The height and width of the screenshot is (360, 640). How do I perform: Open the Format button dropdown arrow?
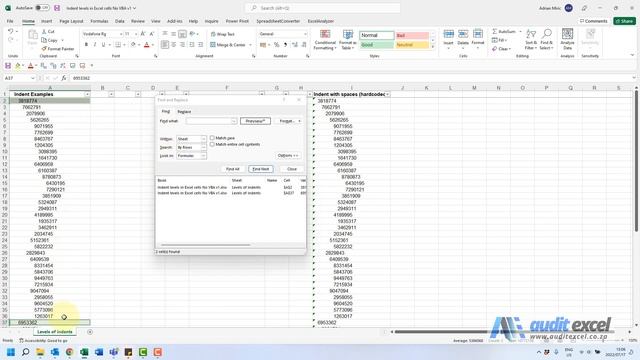coord(299,121)
